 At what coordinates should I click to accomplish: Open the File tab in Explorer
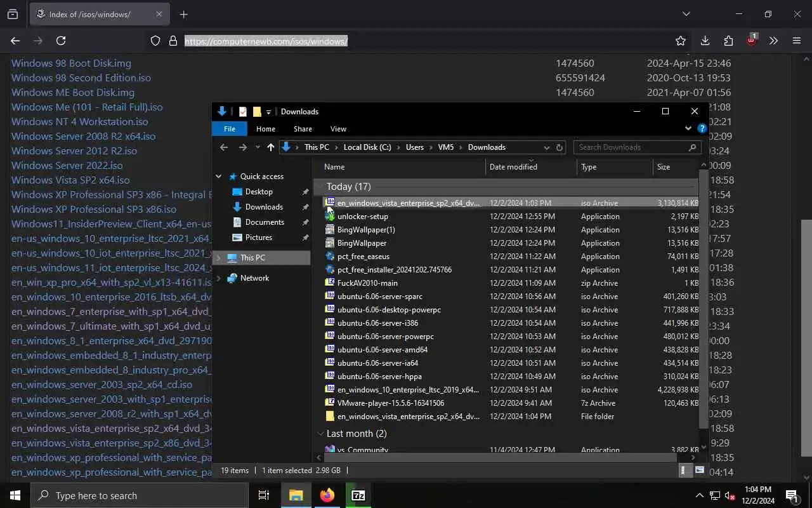[x=230, y=129]
